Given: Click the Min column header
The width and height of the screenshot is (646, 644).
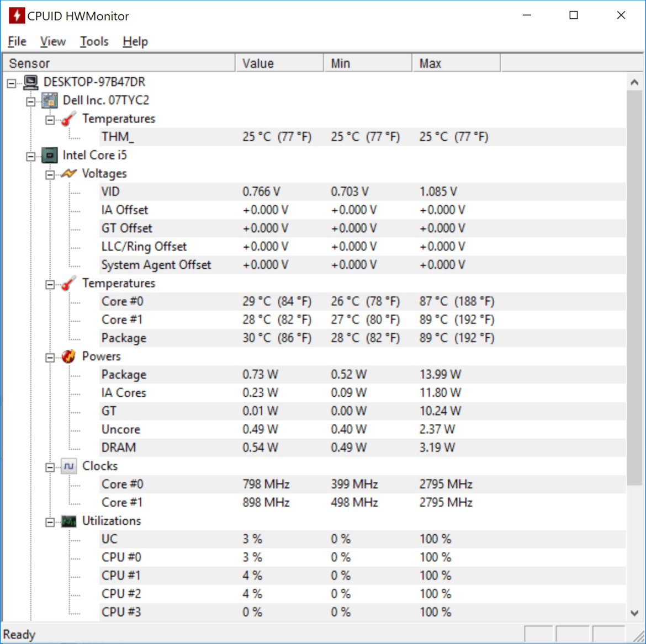Looking at the screenshot, I should pos(368,63).
